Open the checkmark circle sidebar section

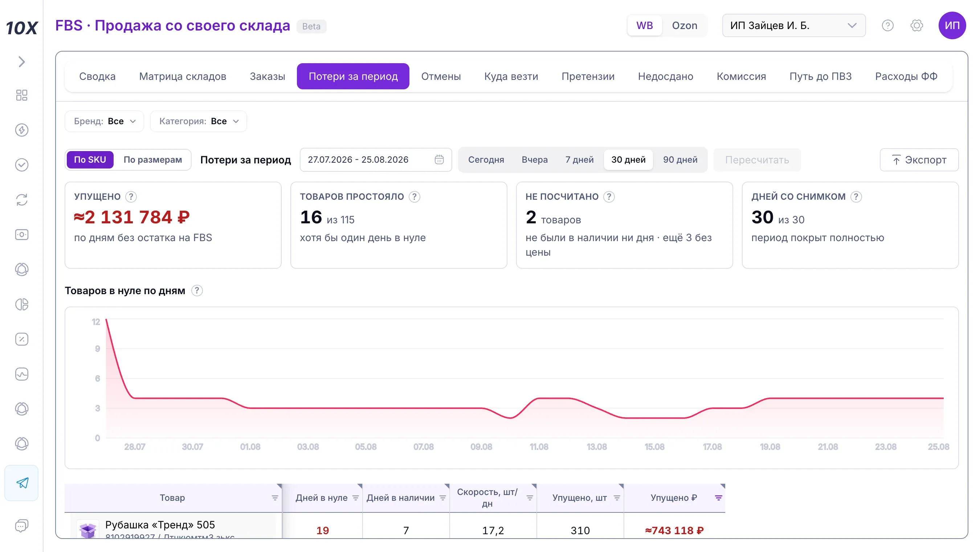pos(22,165)
